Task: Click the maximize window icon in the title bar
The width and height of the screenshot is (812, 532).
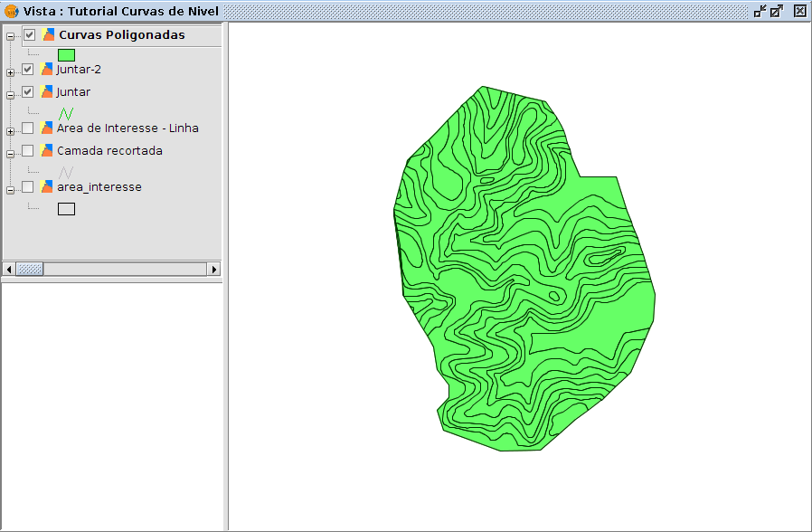Action: pos(777,11)
